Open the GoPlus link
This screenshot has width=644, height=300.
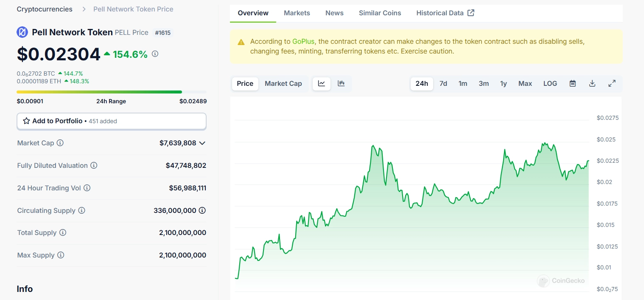(x=303, y=41)
